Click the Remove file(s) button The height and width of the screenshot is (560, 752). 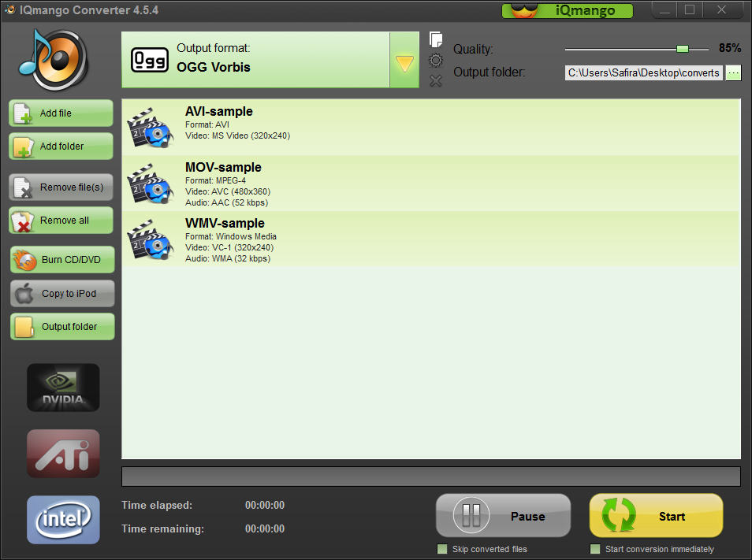point(61,187)
